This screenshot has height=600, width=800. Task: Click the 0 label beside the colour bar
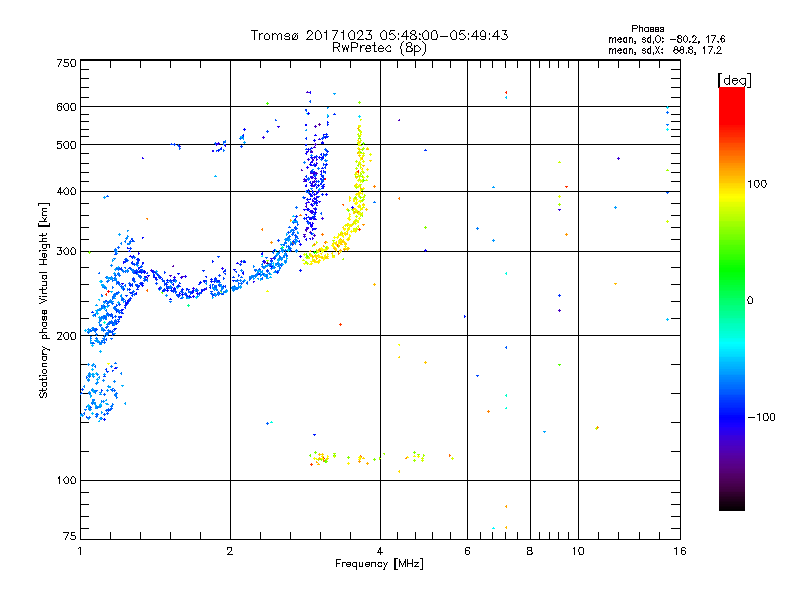pyautogui.click(x=750, y=301)
